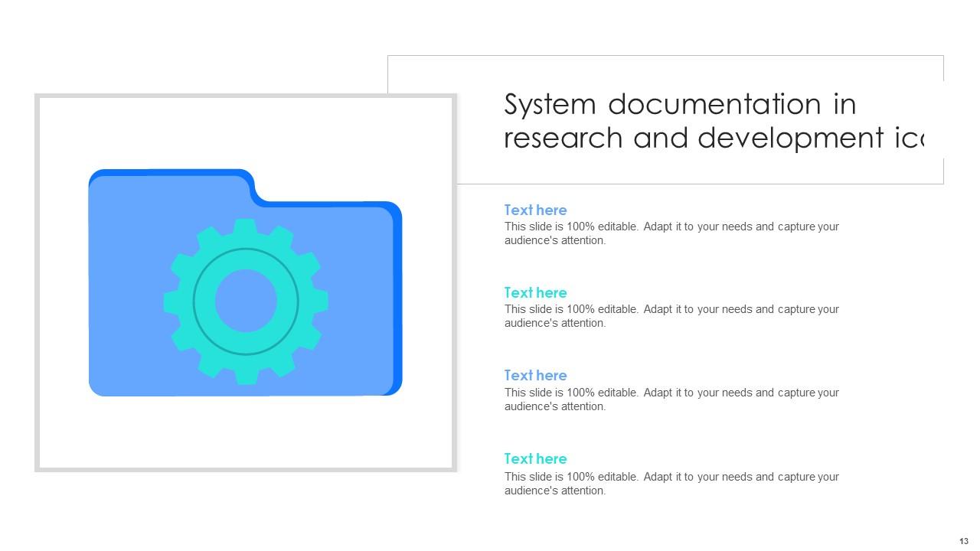
Task: Click description text under the fourth heading
Action: click(671, 484)
